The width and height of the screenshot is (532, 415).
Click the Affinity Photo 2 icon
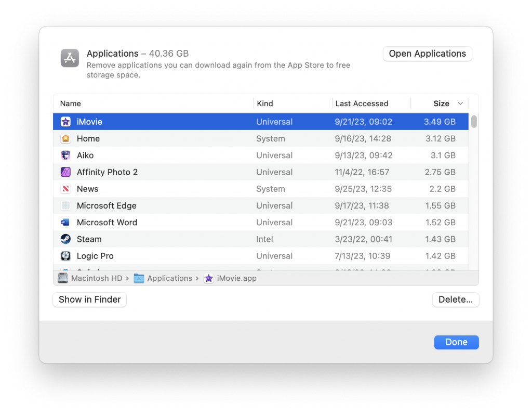(65, 172)
